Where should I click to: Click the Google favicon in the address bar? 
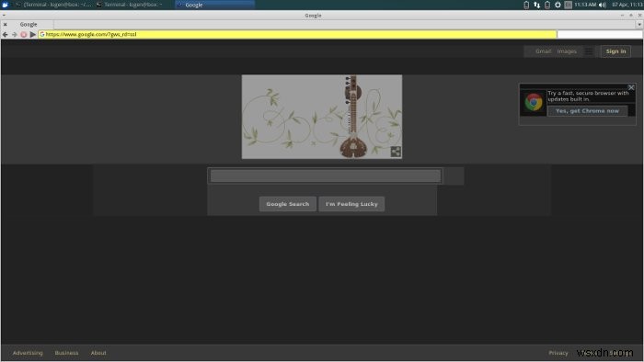pyautogui.click(x=42, y=34)
